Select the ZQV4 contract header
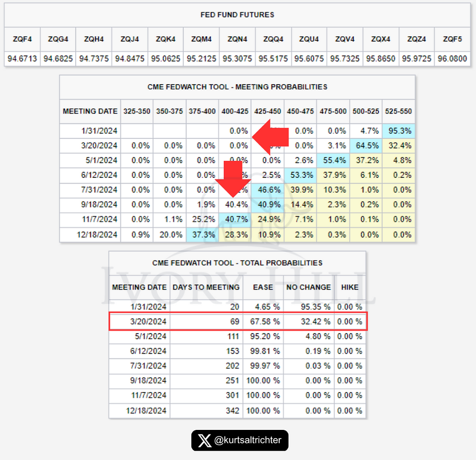 (x=345, y=39)
